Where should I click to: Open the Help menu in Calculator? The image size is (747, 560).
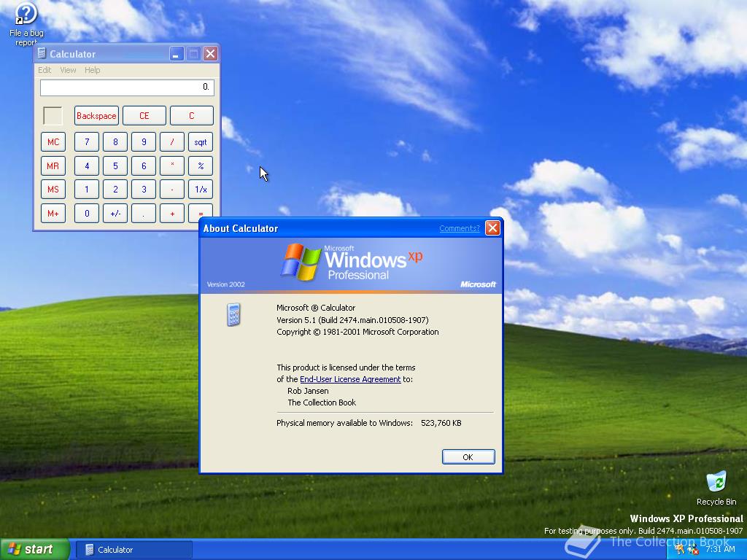92,70
